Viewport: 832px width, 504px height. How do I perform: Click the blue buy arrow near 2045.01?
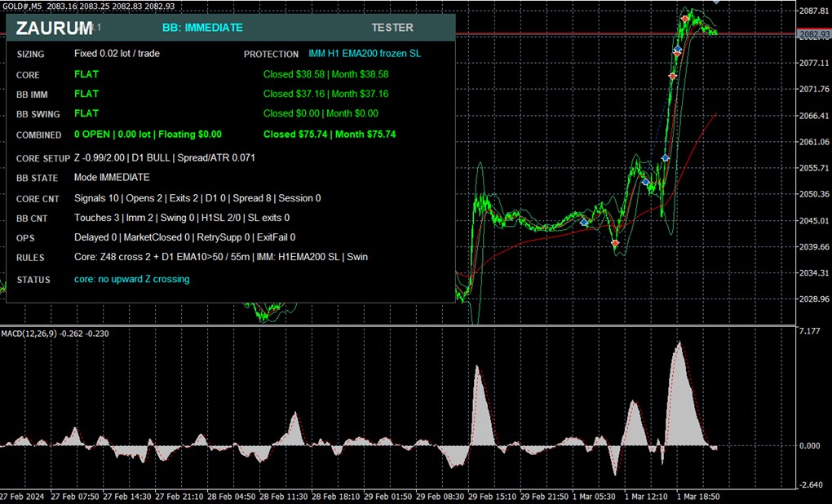pyautogui.click(x=584, y=223)
